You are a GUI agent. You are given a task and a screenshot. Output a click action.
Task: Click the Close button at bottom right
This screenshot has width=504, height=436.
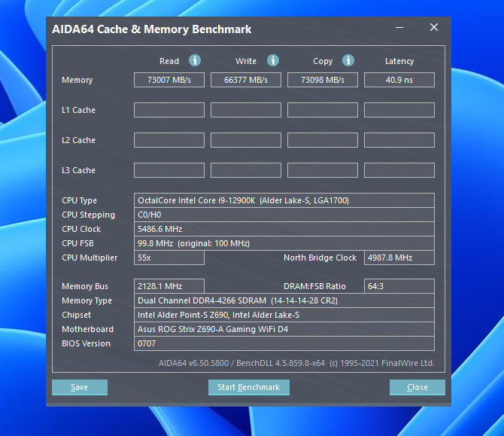pos(417,387)
